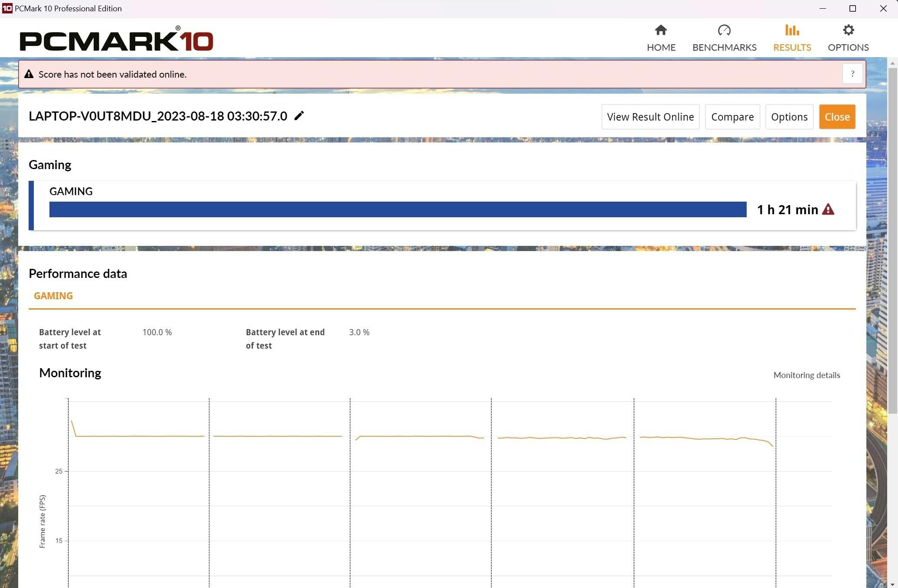Click the scrollbar up arrow
This screenshot has height=588, width=898.
[x=892, y=63]
